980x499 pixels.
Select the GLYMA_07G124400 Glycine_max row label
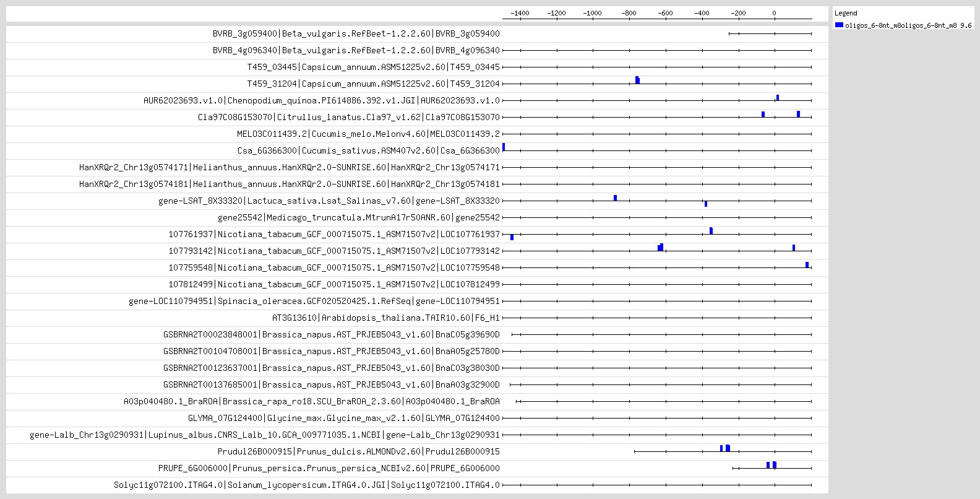tap(344, 418)
